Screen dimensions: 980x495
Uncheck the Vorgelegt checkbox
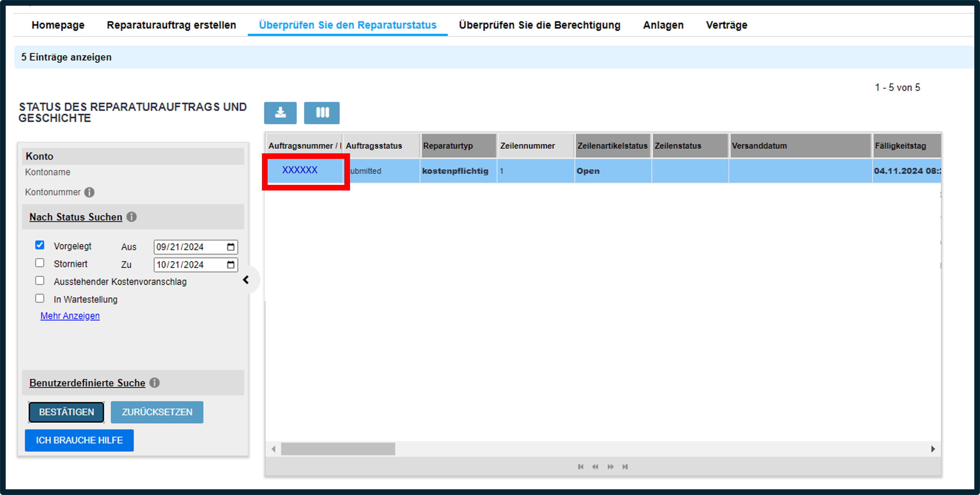pyautogui.click(x=40, y=245)
